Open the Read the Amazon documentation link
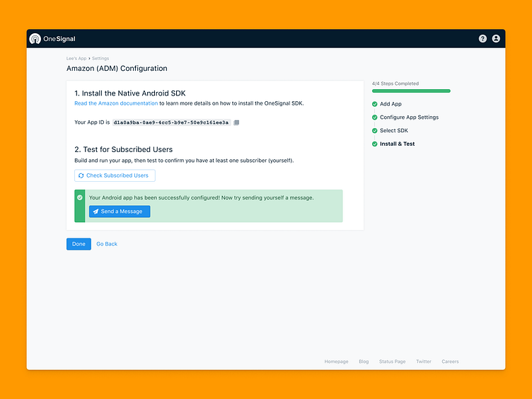The width and height of the screenshot is (532, 399). pyautogui.click(x=116, y=103)
